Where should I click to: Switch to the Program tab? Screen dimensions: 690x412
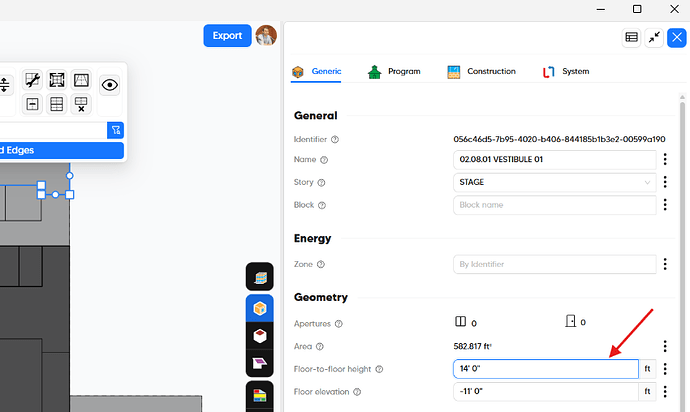[x=394, y=71]
